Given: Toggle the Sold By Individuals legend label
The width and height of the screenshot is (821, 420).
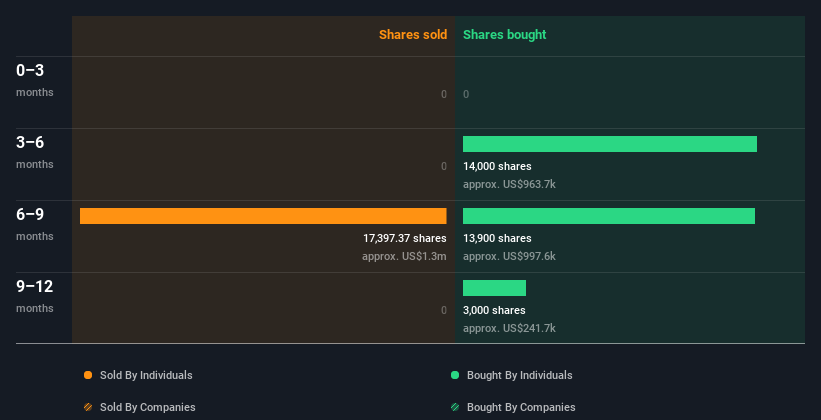Looking at the screenshot, I should click(x=146, y=375).
